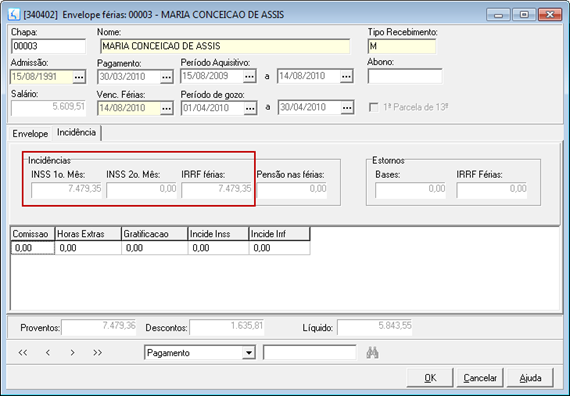Click the Incide Irrf column header
The width and height of the screenshot is (570, 396).
coord(279,234)
